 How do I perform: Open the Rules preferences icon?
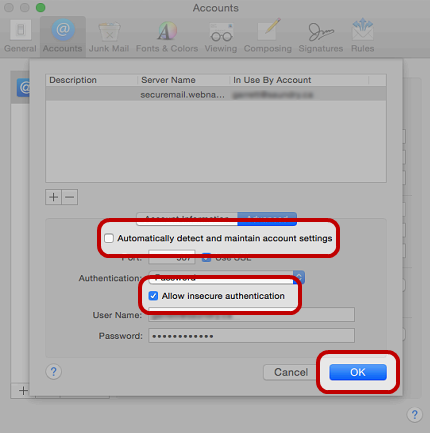(x=363, y=36)
